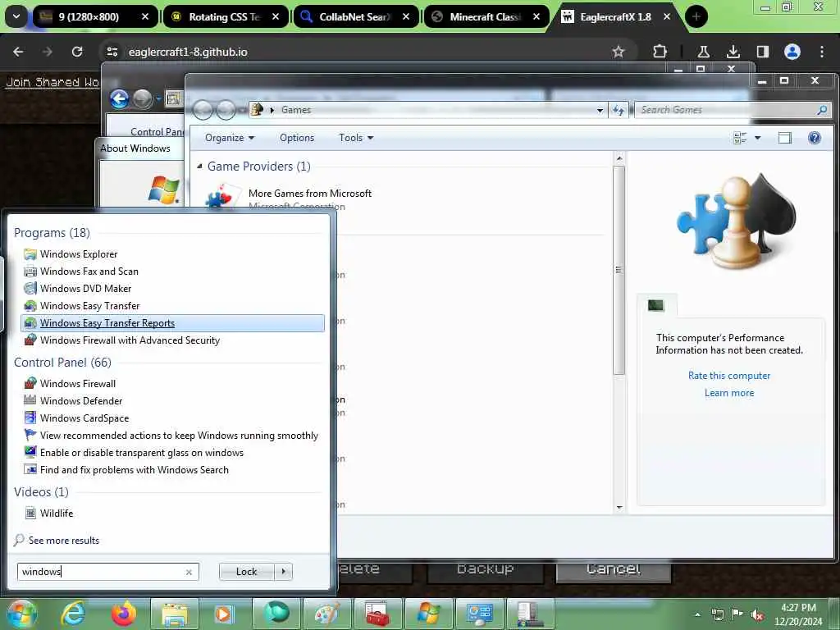Viewport: 840px width, 630px height.
Task: Launch Internet Explorer from taskbar
Action: 73,614
